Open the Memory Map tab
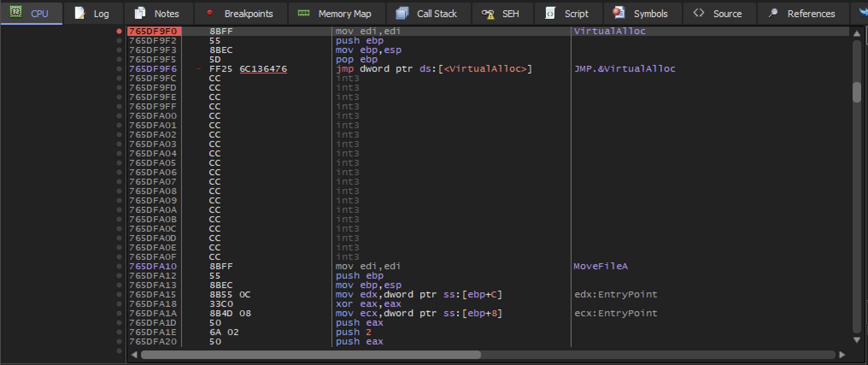 tap(337, 13)
